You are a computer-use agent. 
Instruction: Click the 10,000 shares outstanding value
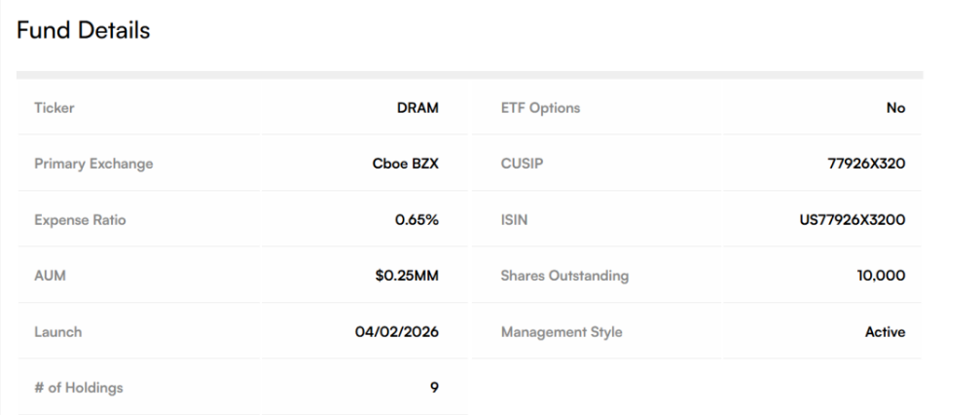(x=879, y=276)
